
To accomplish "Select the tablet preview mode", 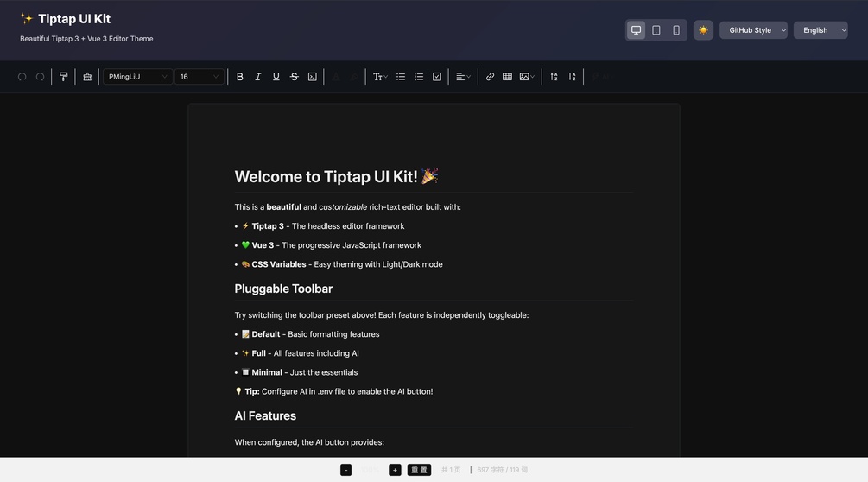I will coord(656,30).
